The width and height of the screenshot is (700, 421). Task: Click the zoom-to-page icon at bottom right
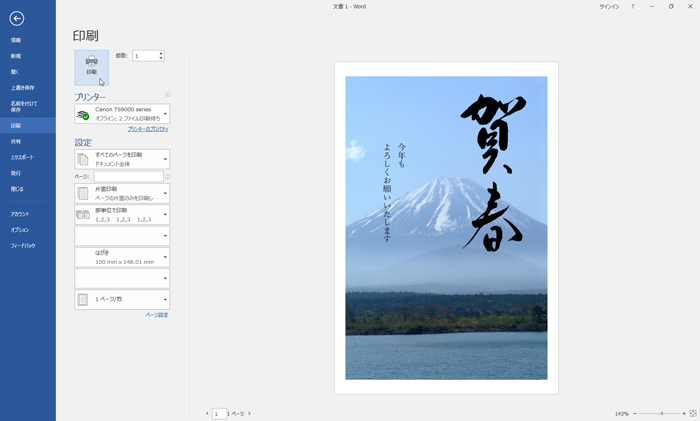point(693,413)
